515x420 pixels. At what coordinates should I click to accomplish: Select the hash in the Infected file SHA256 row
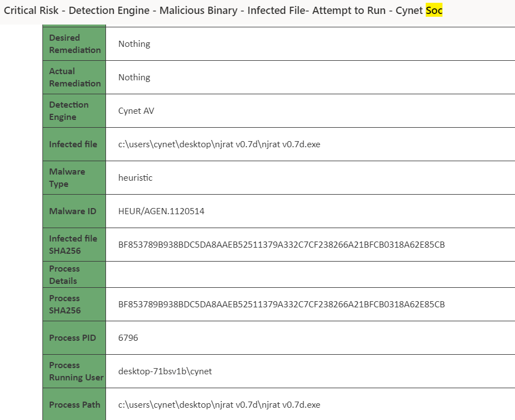point(281,245)
